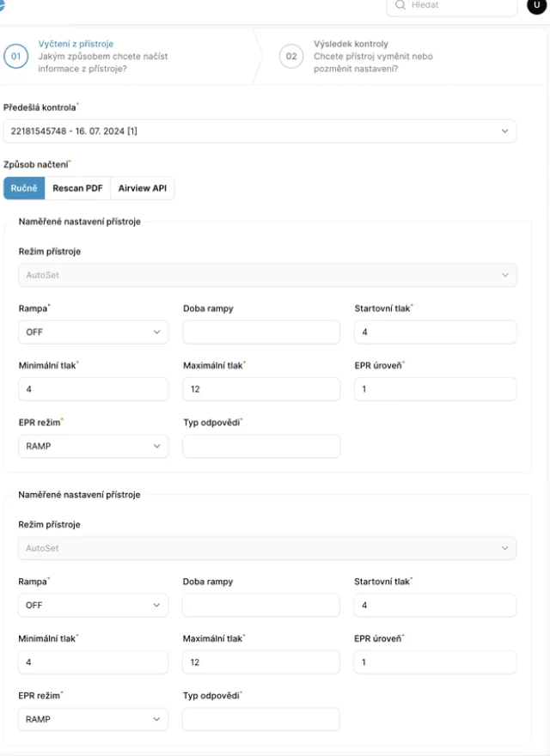550x756 pixels.
Task: Edit Startovní tlak field in lower section
Action: coord(435,605)
